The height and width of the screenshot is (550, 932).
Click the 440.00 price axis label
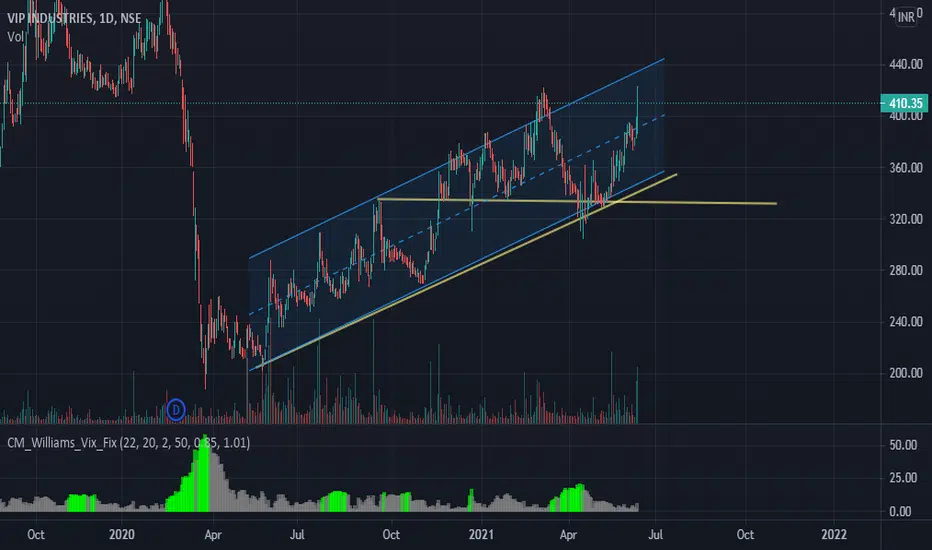[906, 64]
